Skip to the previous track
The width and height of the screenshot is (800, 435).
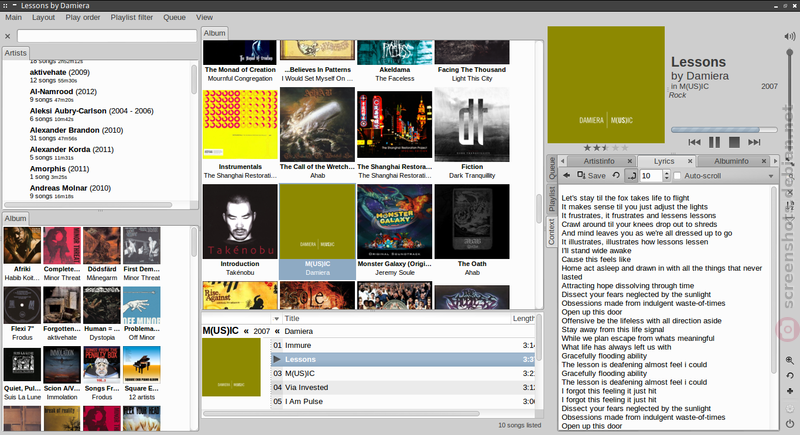click(694, 142)
